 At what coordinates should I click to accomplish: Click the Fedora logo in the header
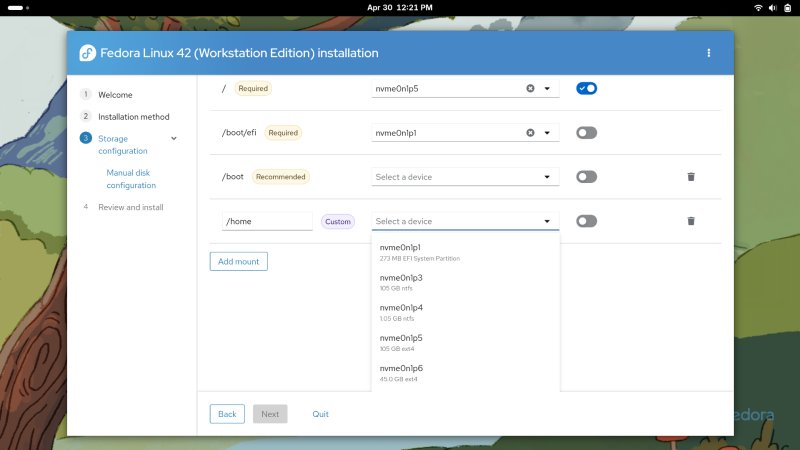click(87, 53)
